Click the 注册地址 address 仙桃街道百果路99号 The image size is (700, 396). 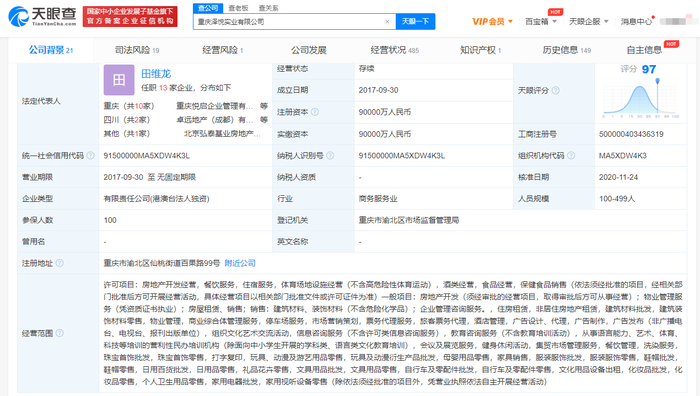point(162,263)
